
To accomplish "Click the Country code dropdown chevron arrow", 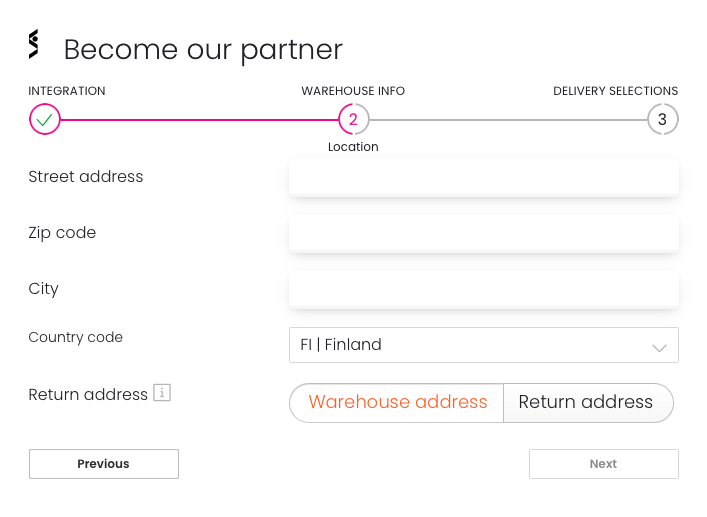I will click(659, 348).
